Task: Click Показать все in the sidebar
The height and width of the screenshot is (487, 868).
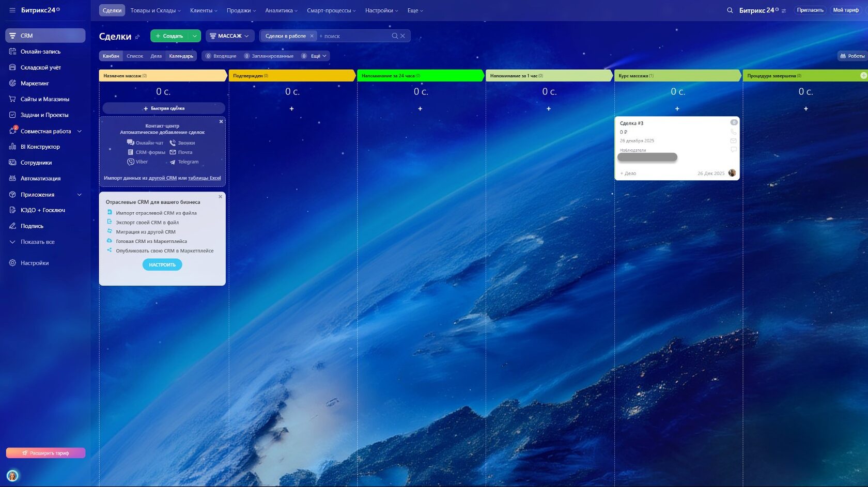Action: (x=37, y=242)
